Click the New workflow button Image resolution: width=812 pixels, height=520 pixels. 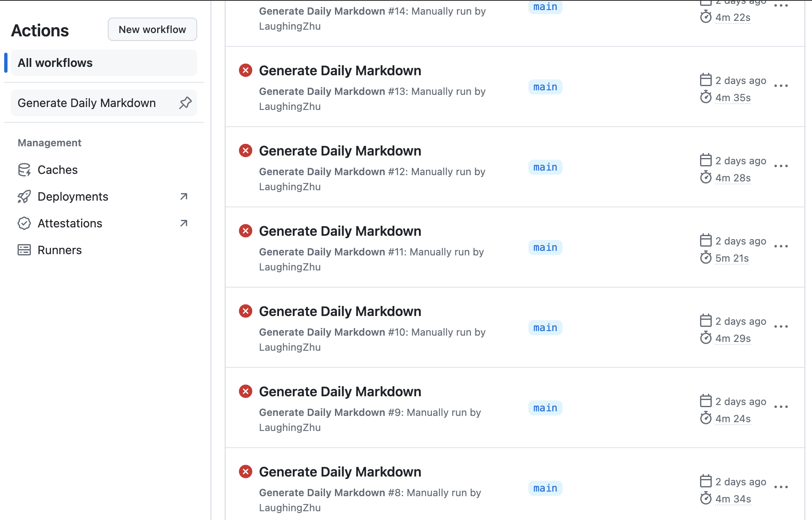pyautogui.click(x=152, y=29)
